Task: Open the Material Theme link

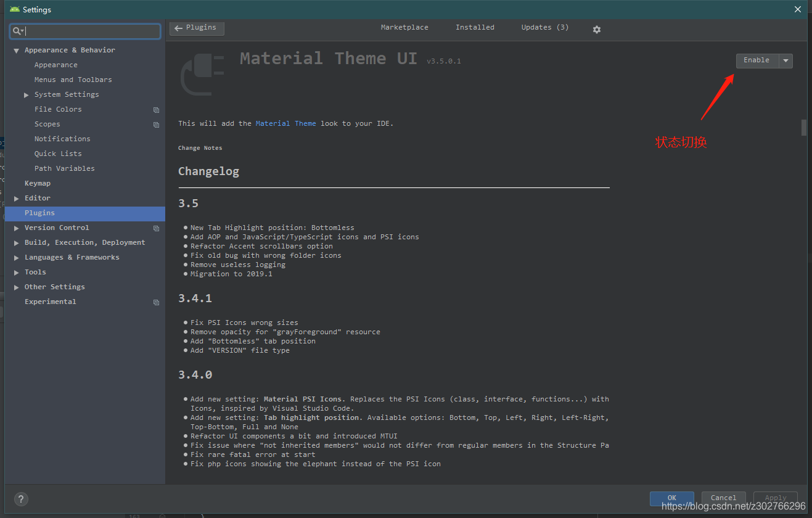Action: (286, 123)
